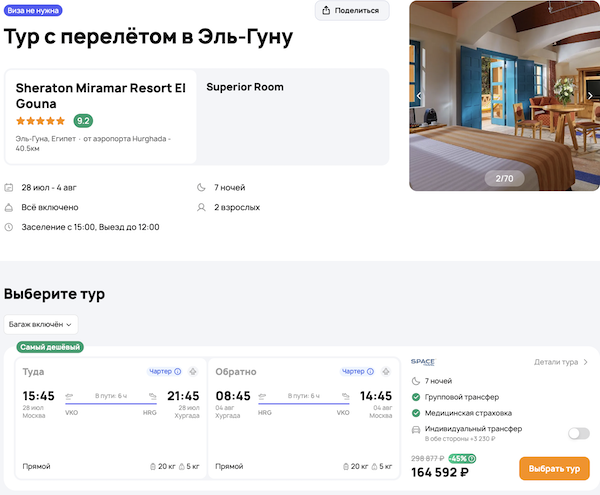Show next hotel photo with right arrow

(x=590, y=96)
